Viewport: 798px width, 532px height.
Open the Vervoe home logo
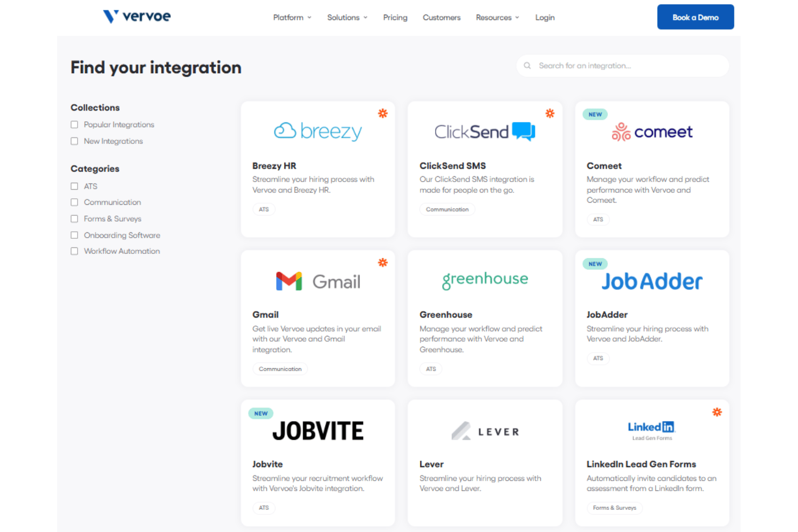tap(137, 17)
